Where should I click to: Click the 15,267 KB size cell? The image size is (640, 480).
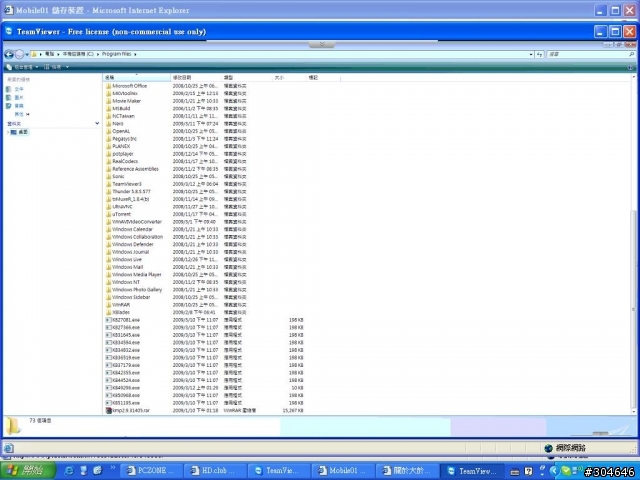[293, 411]
